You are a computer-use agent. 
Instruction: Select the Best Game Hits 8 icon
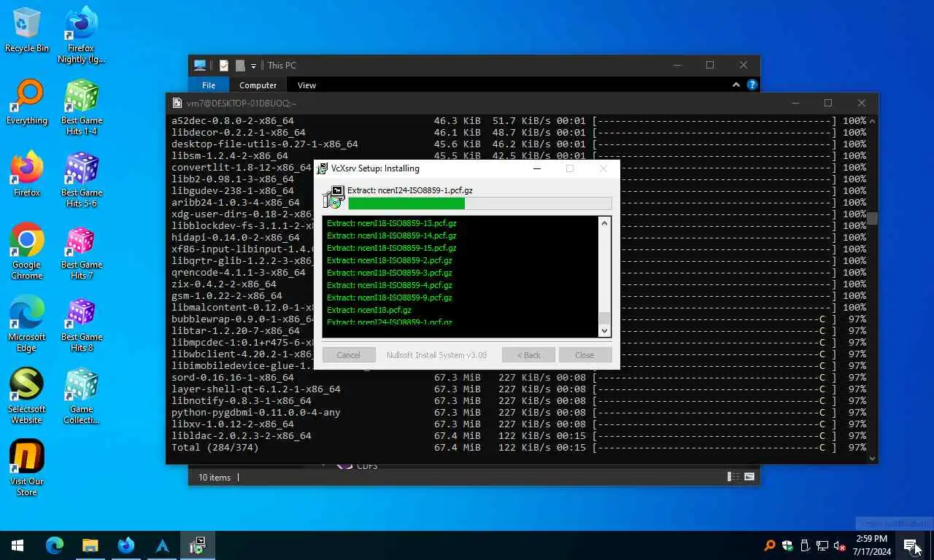(x=81, y=324)
